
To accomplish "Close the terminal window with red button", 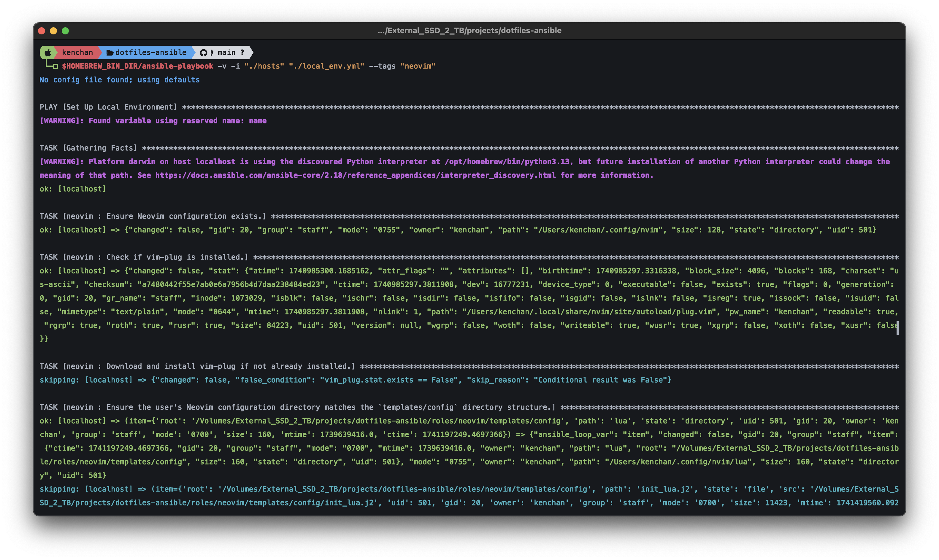I will point(42,31).
